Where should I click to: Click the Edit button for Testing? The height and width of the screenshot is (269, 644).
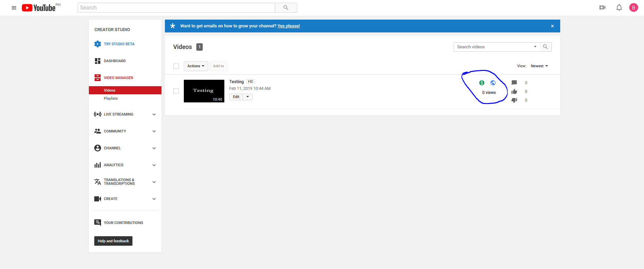236,97
